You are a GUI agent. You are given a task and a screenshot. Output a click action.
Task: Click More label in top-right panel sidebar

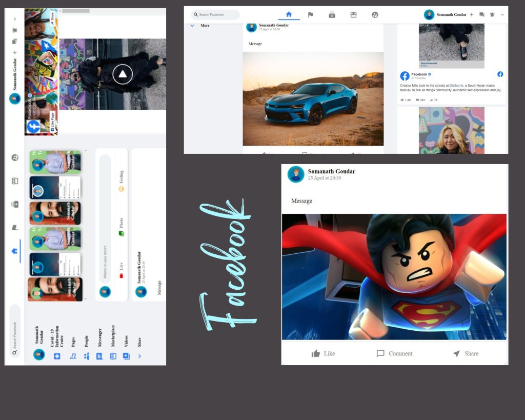coord(205,26)
